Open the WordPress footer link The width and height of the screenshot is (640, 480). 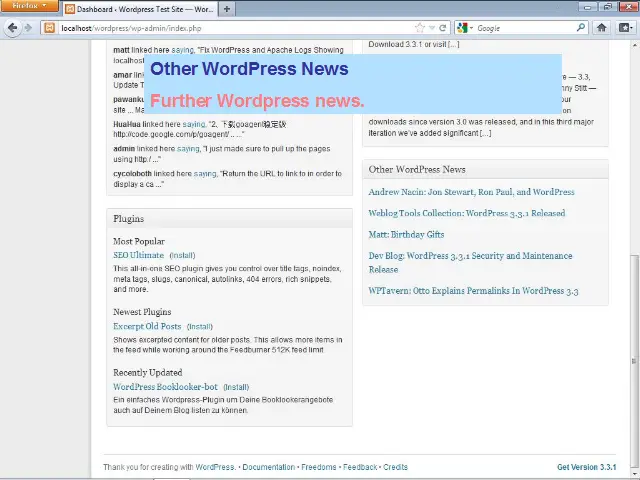click(x=215, y=467)
